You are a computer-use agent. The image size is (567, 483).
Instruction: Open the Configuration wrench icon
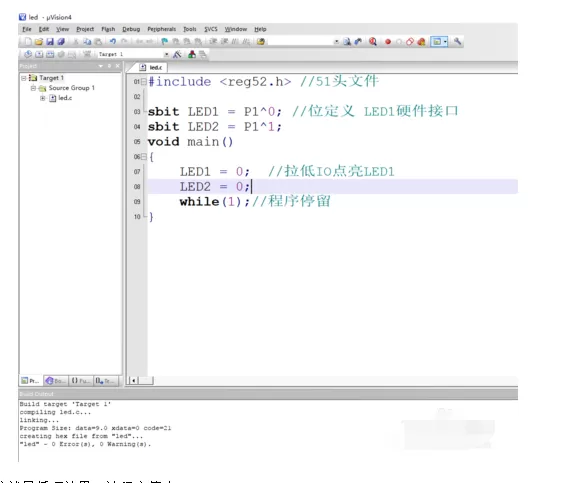point(457,42)
